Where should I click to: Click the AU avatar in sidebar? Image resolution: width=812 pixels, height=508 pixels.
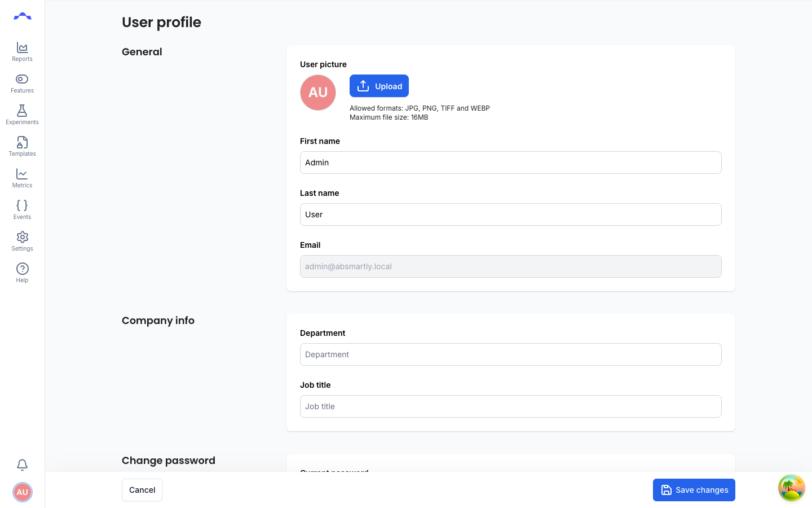23,492
